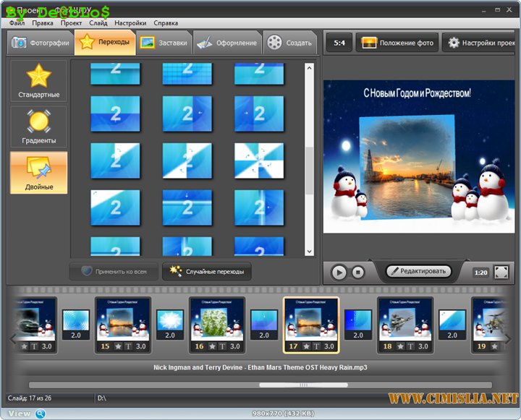Play the slideshow preview
Viewport: 521px width, 420px height.
click(x=339, y=273)
